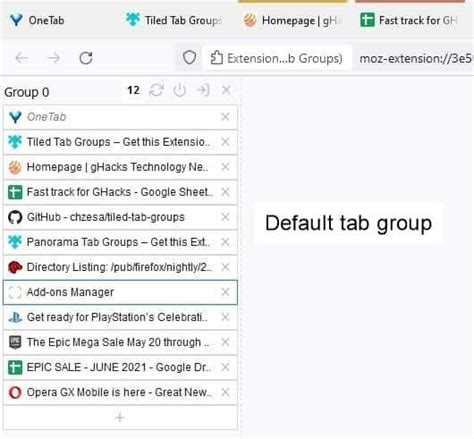The width and height of the screenshot is (474, 439).
Task: Reload all tabs in Group 0
Action: (x=156, y=90)
